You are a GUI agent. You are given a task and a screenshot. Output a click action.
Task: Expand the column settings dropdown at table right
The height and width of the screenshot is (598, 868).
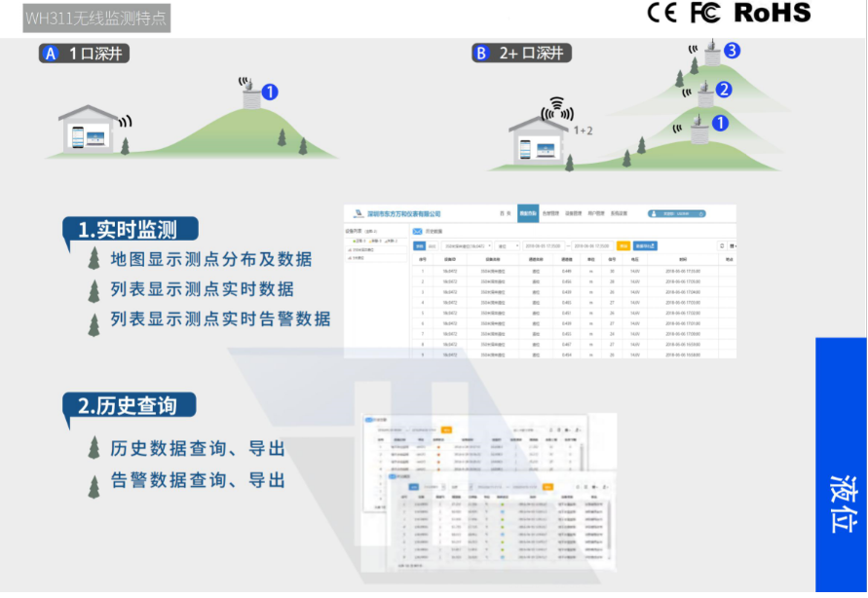tap(733, 245)
